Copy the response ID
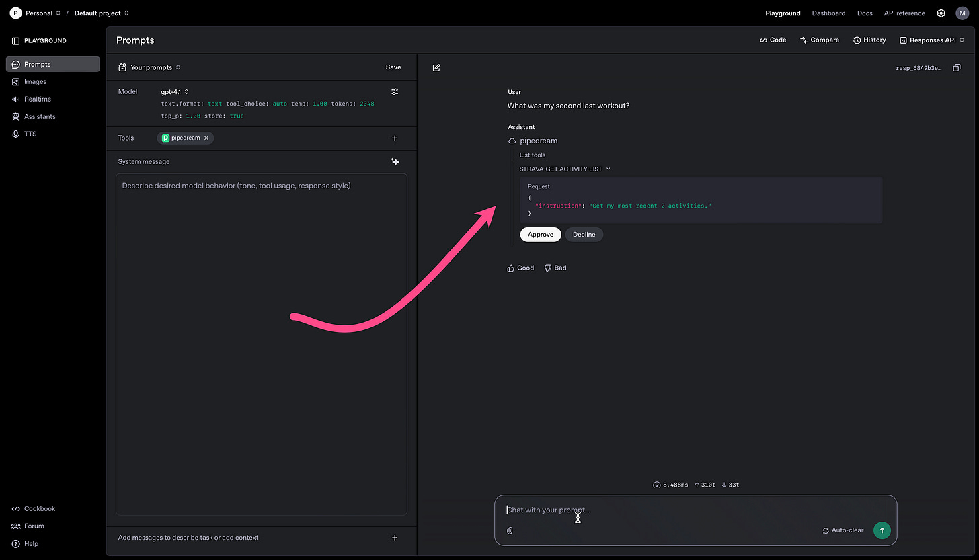This screenshot has width=979, height=560. pyautogui.click(x=957, y=68)
